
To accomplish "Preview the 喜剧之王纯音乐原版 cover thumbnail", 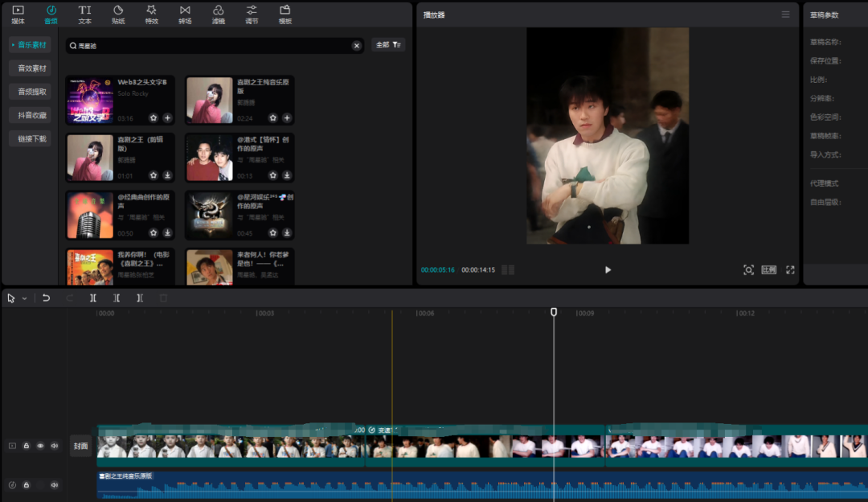I will (210, 101).
